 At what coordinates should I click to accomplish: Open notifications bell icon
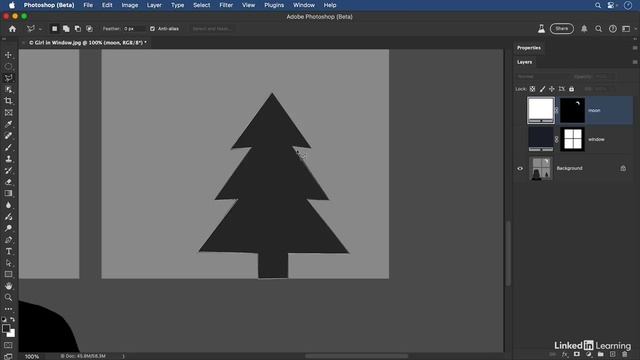584,29
